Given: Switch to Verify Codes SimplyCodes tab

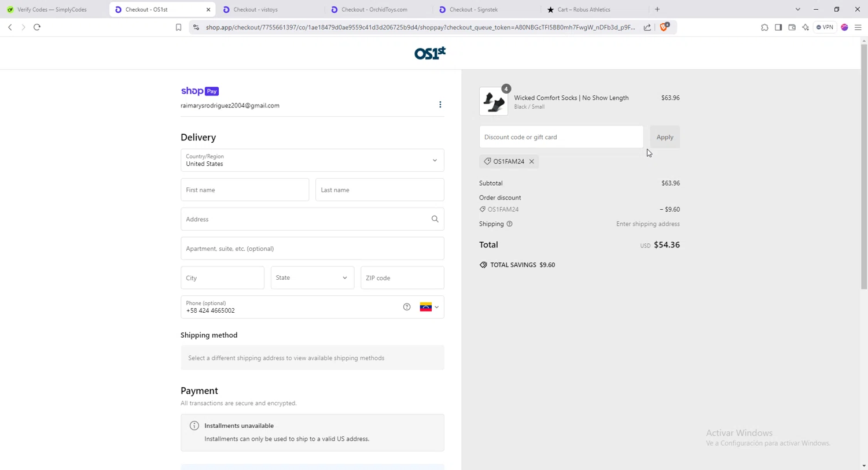Looking at the screenshot, I should tap(52, 9).
